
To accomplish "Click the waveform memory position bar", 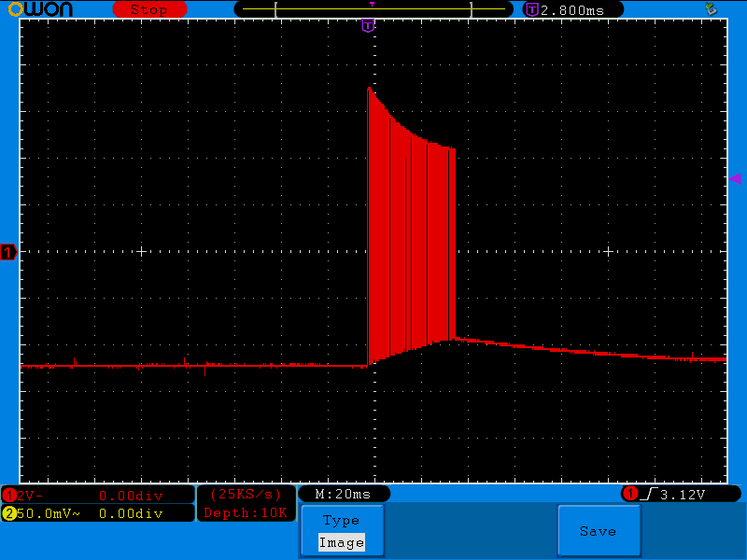I will 372,9.
